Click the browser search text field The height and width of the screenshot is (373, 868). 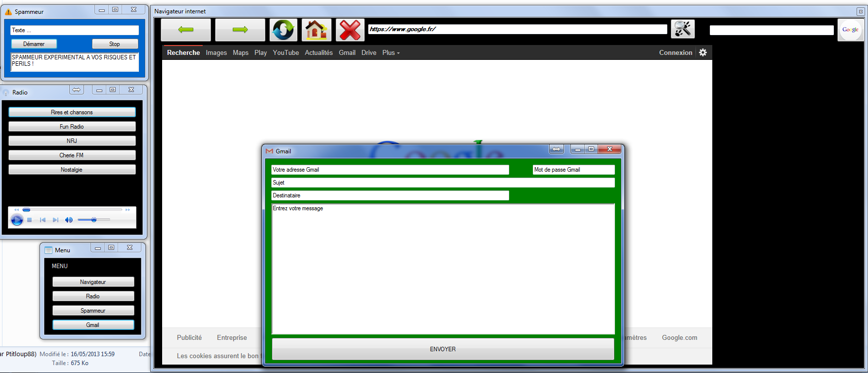[x=772, y=30]
